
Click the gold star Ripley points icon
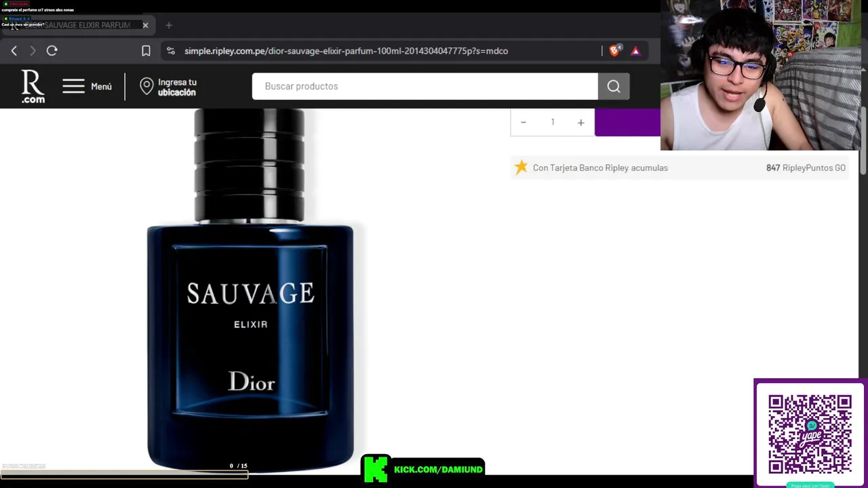coord(521,167)
